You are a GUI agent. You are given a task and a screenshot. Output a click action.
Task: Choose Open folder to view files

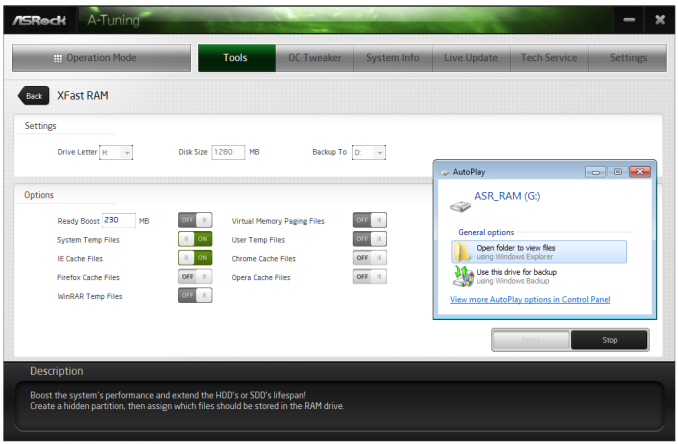click(539, 252)
